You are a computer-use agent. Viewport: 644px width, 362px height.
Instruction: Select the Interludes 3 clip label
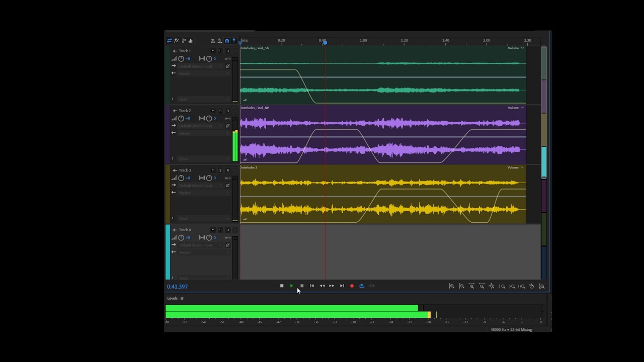click(x=249, y=167)
